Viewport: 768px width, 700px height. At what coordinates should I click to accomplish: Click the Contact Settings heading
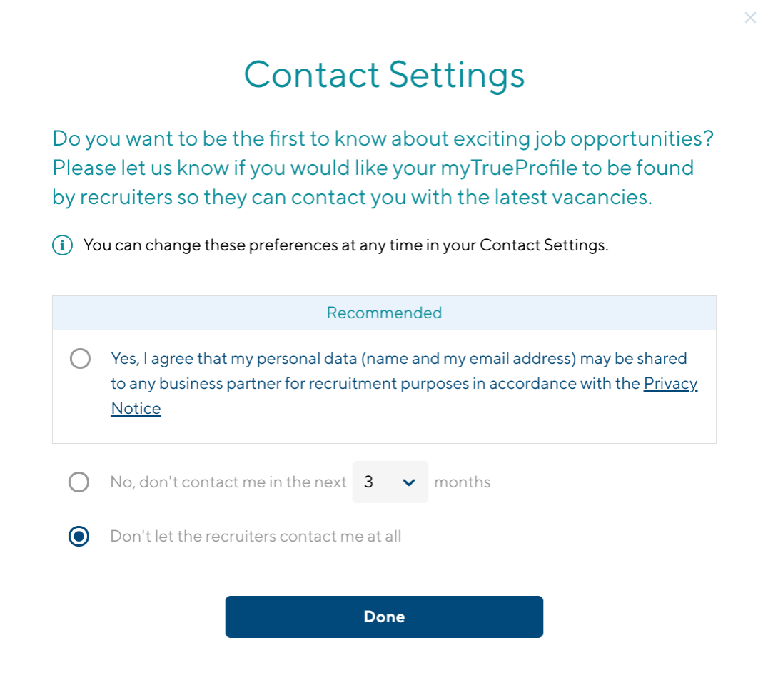(x=384, y=75)
